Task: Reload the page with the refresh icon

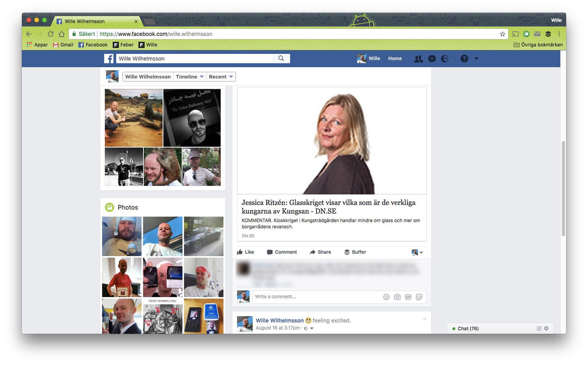Action: pos(51,34)
